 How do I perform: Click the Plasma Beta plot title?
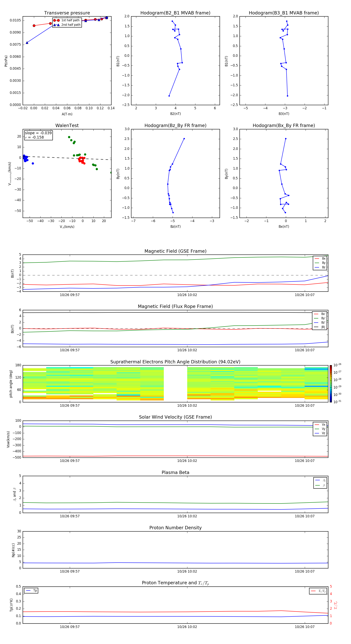click(175, 472)
